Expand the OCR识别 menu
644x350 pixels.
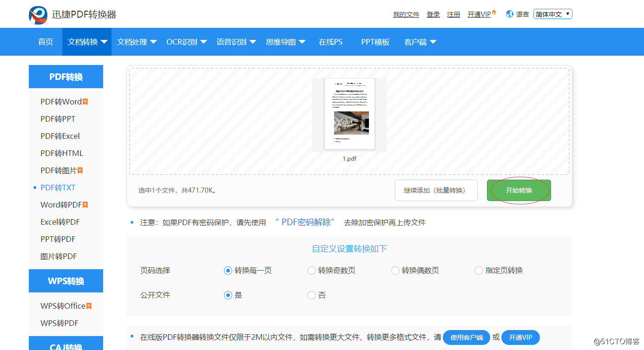click(x=186, y=42)
